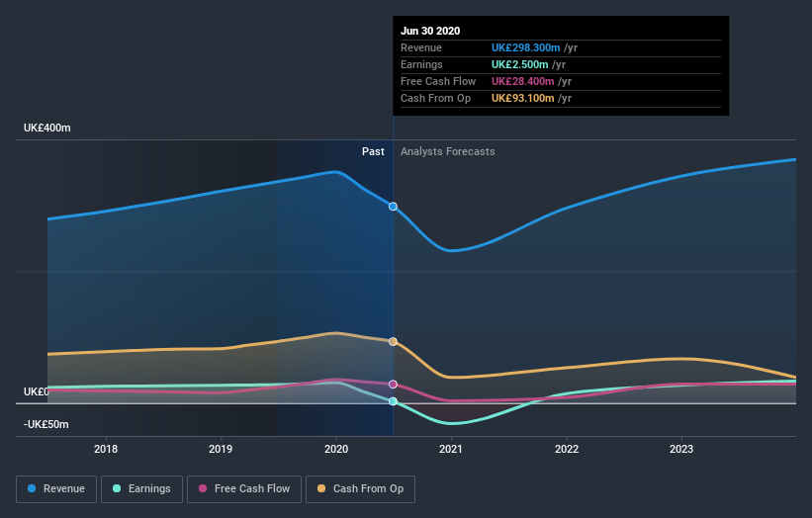Toggle the Earnings legend button

coord(141,489)
